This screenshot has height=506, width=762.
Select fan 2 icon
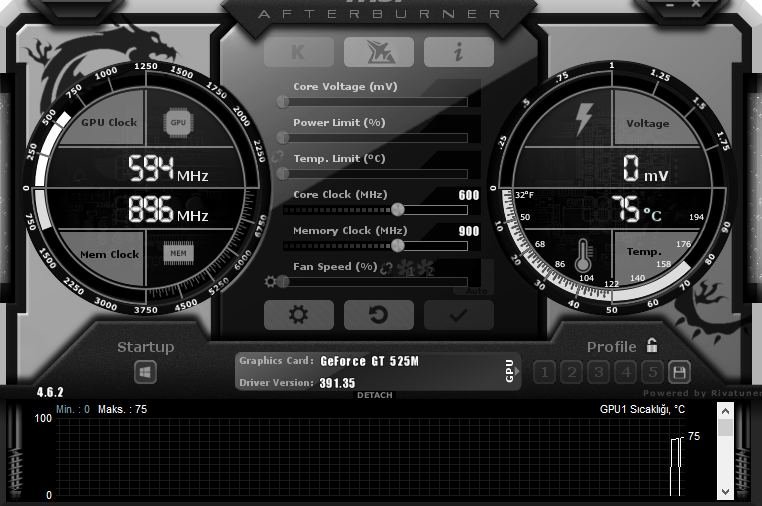[425, 268]
